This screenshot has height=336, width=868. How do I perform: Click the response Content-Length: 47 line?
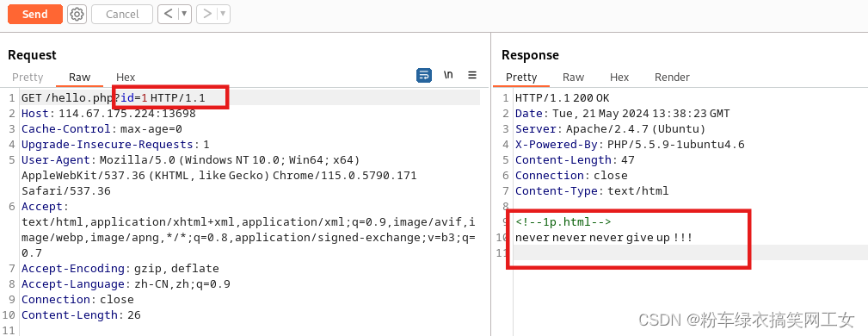point(575,160)
